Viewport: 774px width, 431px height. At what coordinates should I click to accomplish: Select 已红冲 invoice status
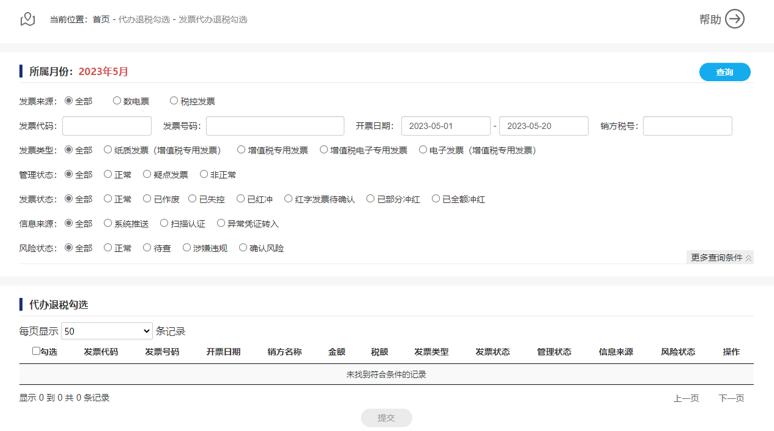pos(240,198)
